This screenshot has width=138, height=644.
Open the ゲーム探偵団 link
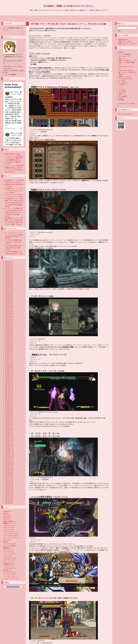coord(123,96)
